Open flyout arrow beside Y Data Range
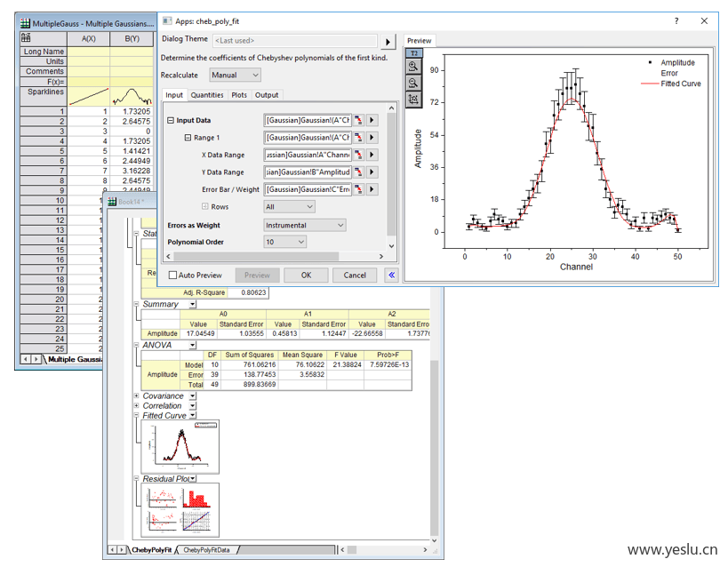Image resolution: width=728 pixels, height=567 pixels. [372, 172]
